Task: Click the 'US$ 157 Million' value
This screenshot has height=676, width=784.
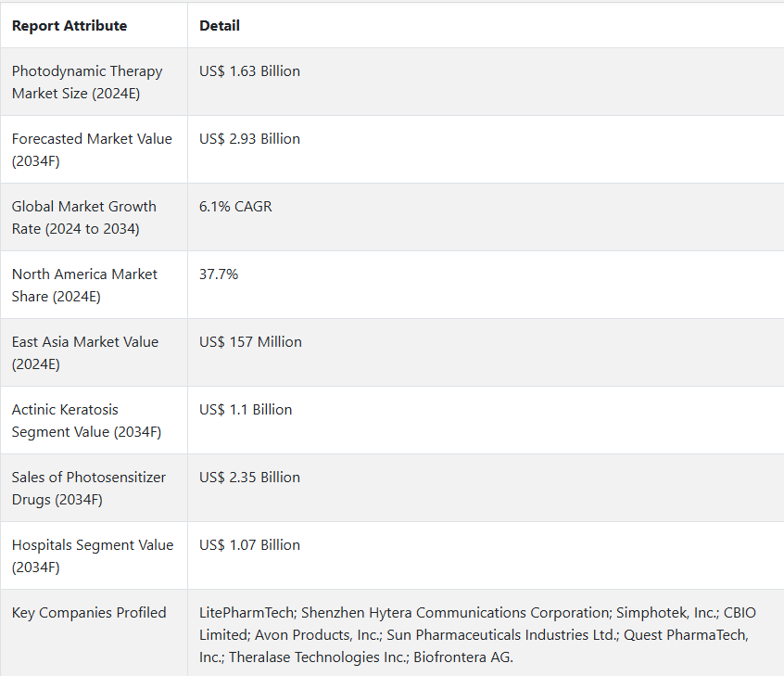Action: (x=250, y=342)
